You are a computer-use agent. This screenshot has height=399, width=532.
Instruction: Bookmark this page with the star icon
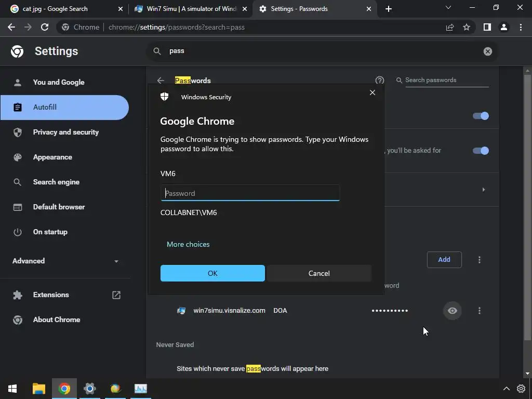[467, 27]
